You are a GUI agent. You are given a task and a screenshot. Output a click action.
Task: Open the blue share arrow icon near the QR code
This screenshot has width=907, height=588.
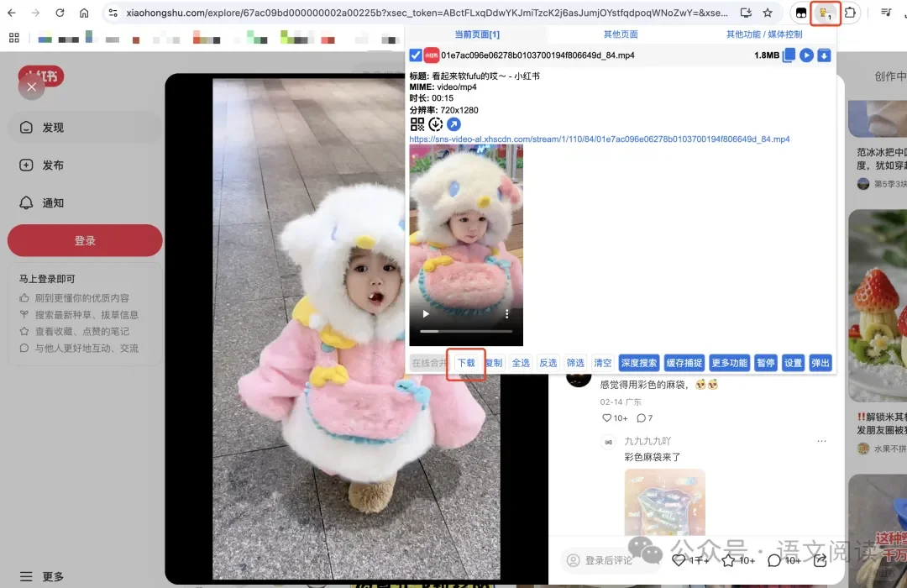pos(454,123)
